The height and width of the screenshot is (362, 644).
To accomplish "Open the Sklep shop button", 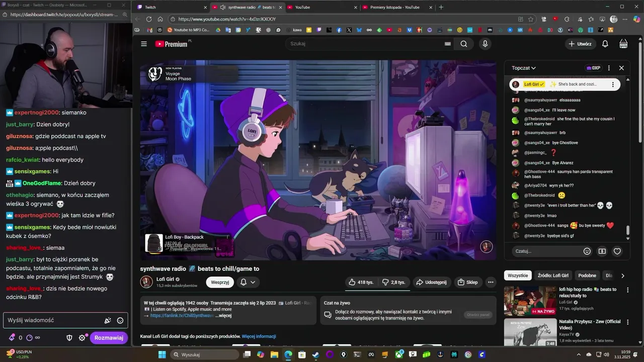I will click(x=467, y=282).
